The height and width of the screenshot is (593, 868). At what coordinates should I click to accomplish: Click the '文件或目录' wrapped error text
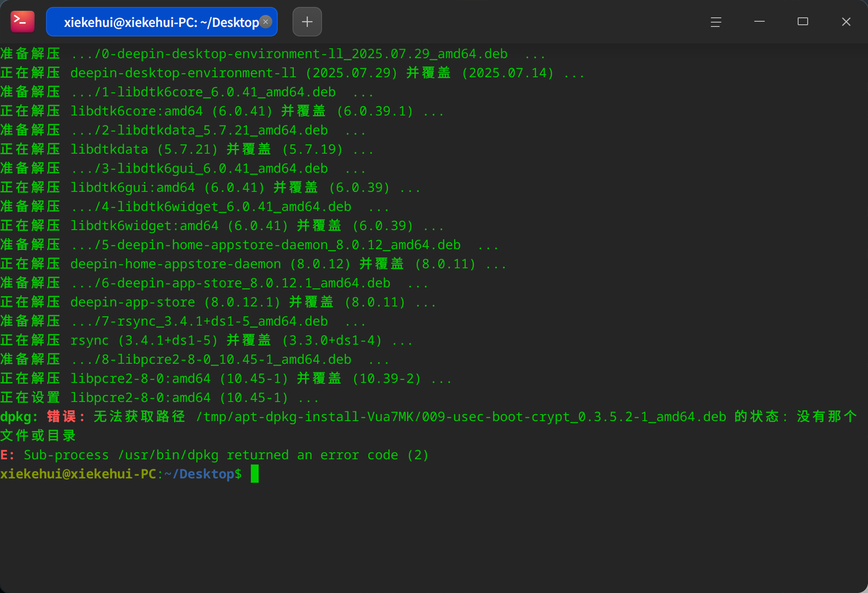38,436
